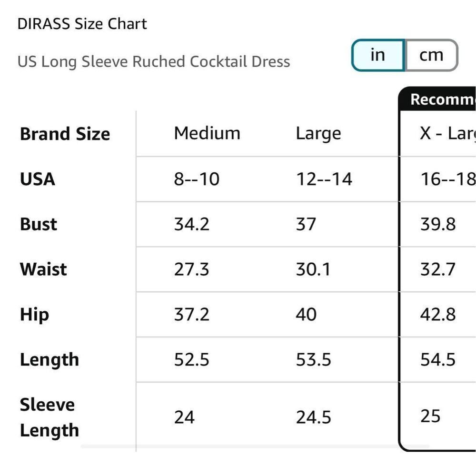Click the Large waist value 30.1
The width and height of the screenshot is (476, 476).
coord(313,269)
